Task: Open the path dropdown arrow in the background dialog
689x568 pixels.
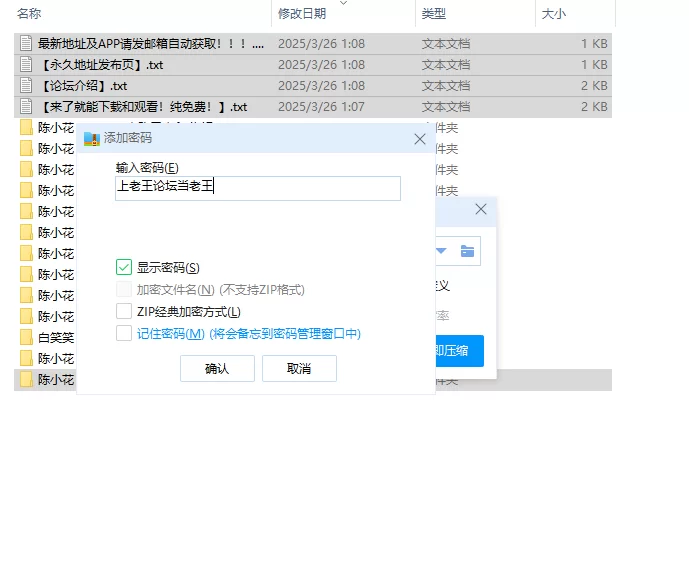Action: pyautogui.click(x=441, y=251)
